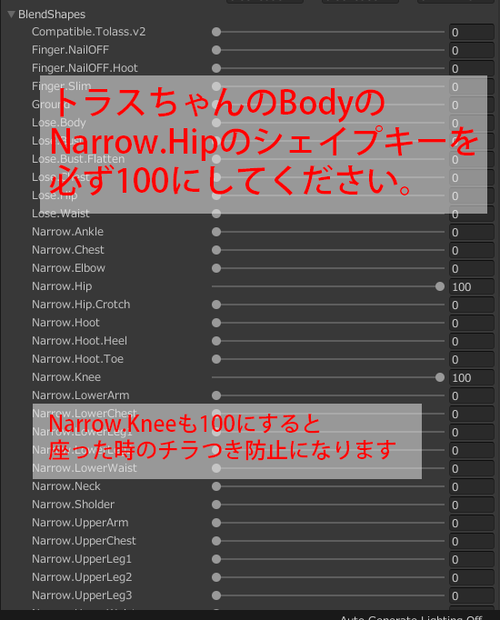Click the Narrow.UpperLeg3 value field
The width and height of the screenshot is (500, 620).
[472, 596]
